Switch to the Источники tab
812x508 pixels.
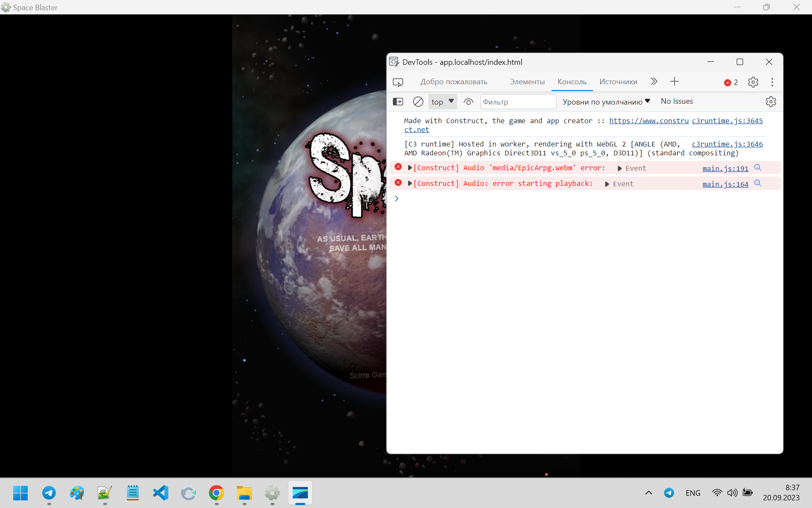618,81
